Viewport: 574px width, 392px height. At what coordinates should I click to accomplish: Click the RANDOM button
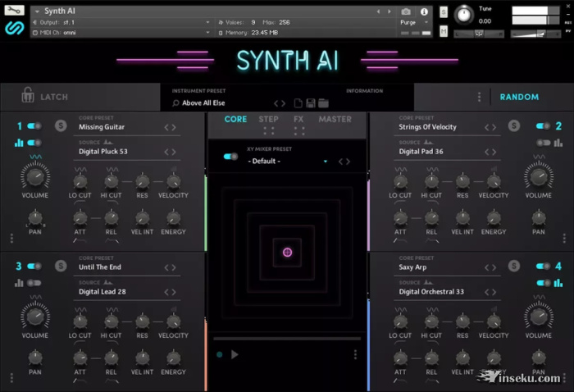(519, 97)
